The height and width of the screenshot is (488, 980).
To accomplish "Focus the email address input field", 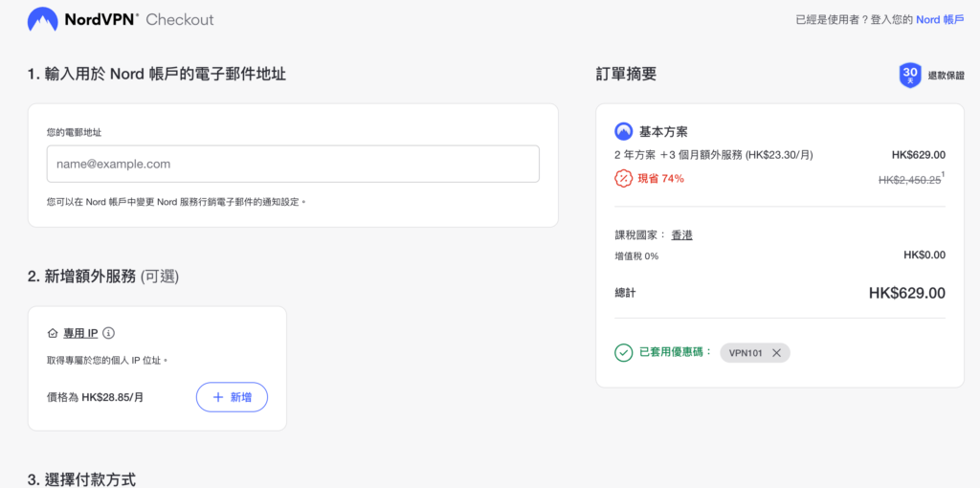I will (x=293, y=164).
